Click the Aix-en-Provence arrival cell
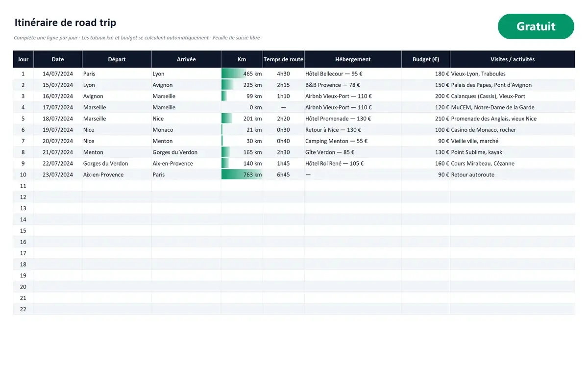The height and width of the screenshot is (392, 588). pyautogui.click(x=186, y=164)
